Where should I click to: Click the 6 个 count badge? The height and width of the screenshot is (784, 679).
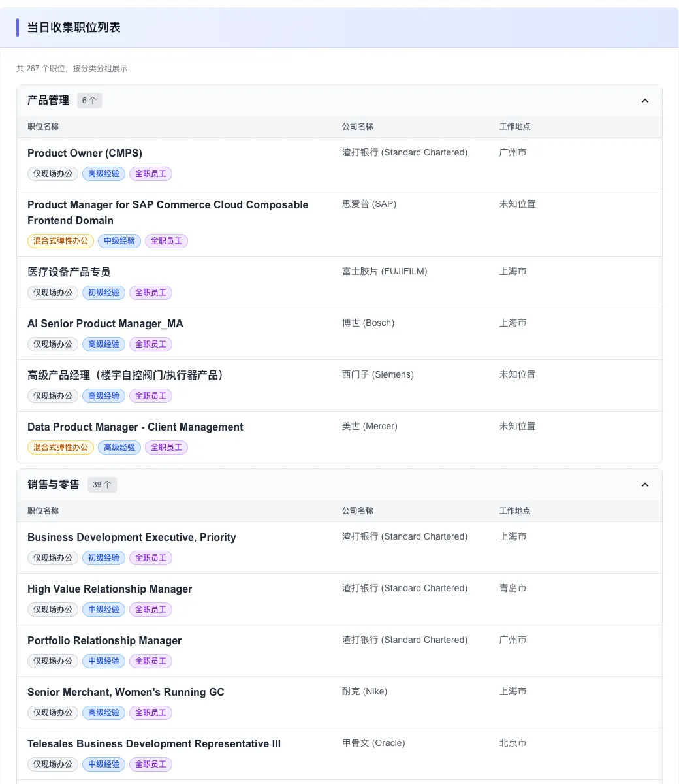[89, 101]
